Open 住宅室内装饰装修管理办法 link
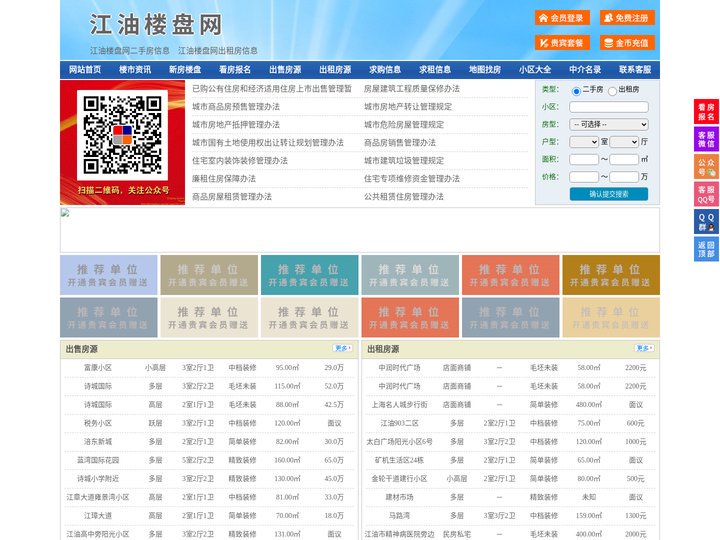The width and height of the screenshot is (720, 540). [240, 161]
